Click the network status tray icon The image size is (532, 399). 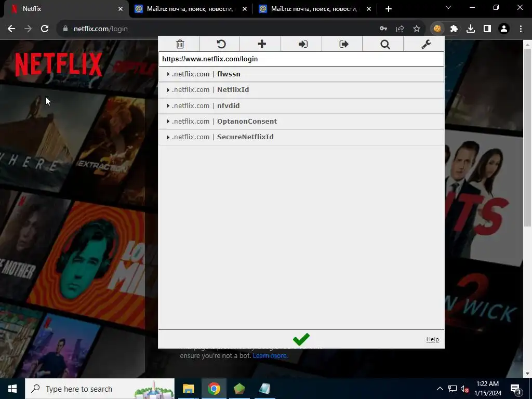click(x=453, y=389)
